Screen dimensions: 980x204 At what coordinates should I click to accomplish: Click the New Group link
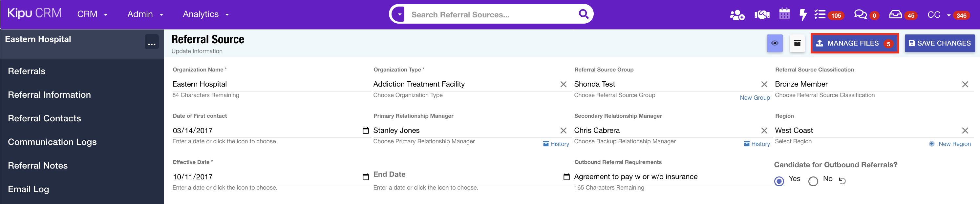(x=755, y=98)
